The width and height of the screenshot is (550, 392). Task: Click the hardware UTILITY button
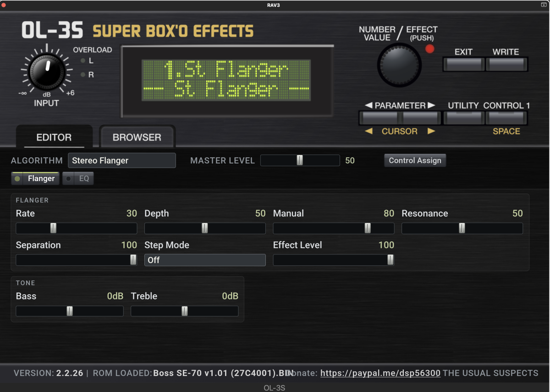point(463,118)
